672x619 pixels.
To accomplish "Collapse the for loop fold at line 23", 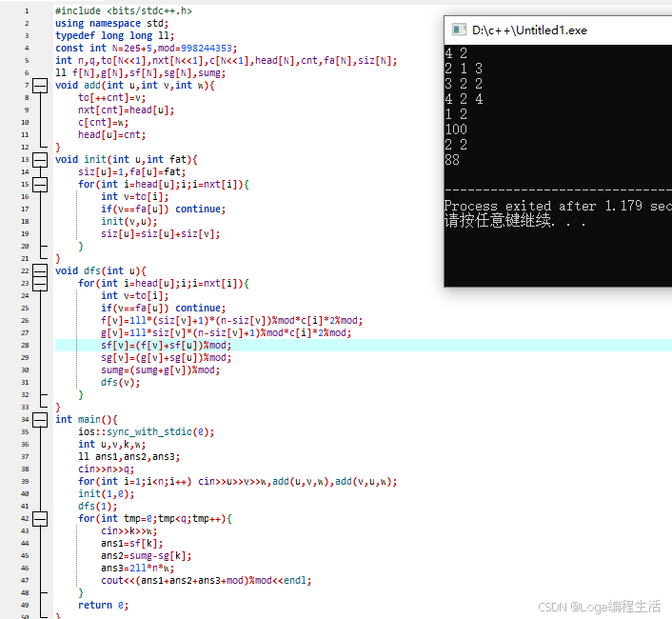I will [x=40, y=284].
